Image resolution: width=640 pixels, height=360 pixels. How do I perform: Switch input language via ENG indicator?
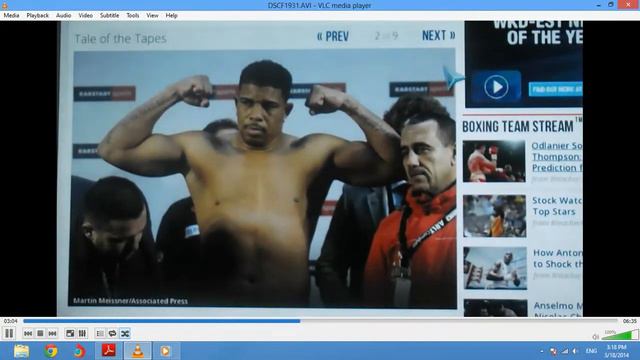pyautogui.click(x=591, y=351)
